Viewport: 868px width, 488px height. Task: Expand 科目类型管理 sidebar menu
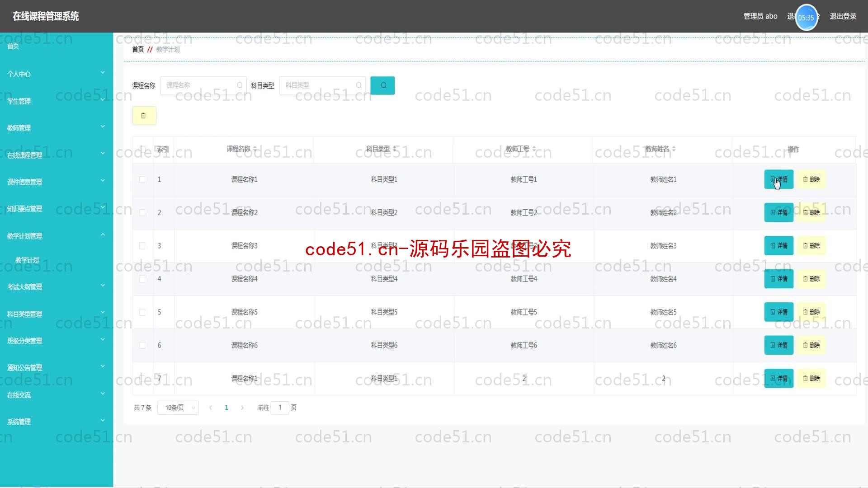[57, 314]
